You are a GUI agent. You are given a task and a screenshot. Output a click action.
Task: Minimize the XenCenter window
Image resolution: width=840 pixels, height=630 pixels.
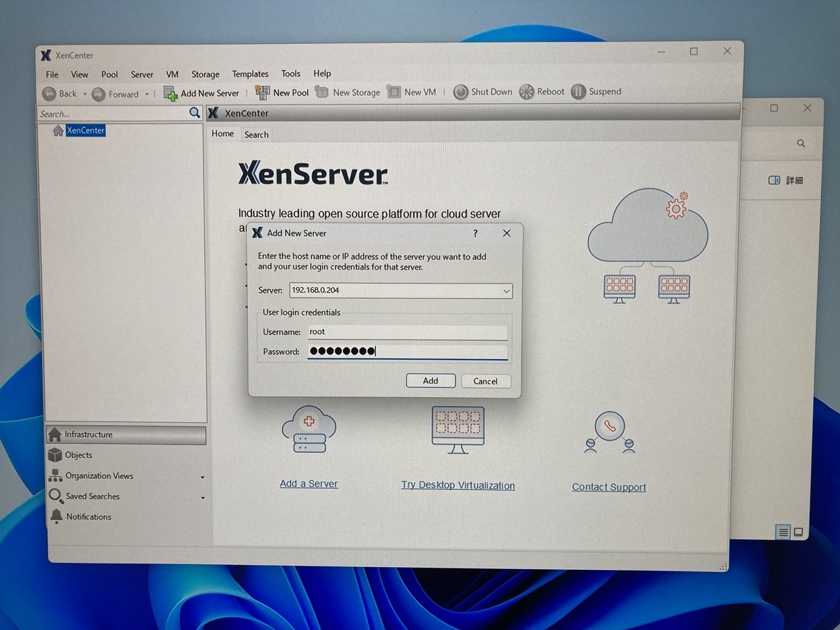pyautogui.click(x=661, y=52)
